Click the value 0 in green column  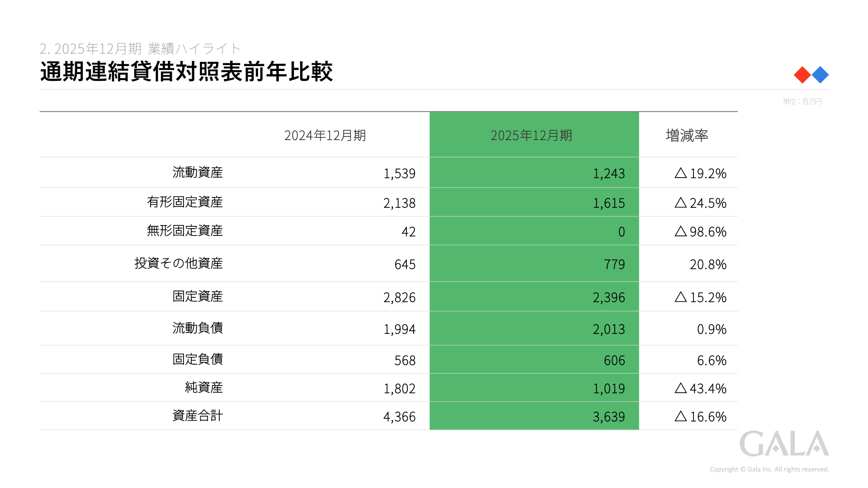click(622, 232)
